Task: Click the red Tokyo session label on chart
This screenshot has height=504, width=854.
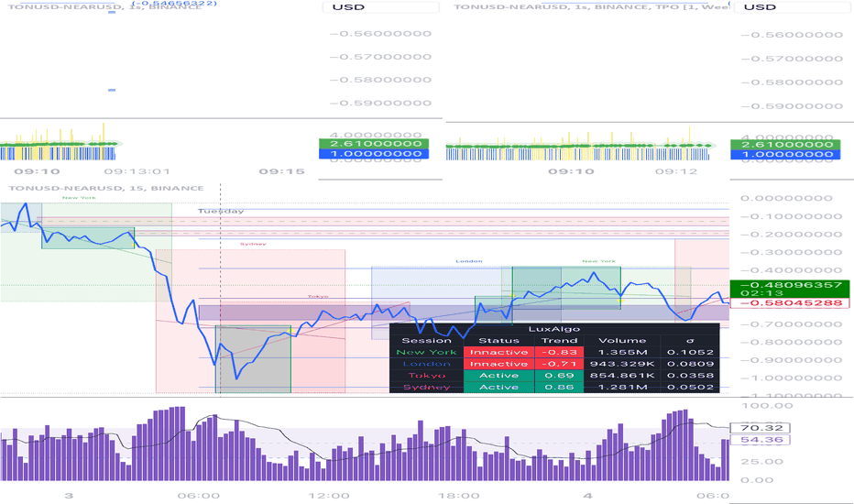Action: tap(318, 296)
